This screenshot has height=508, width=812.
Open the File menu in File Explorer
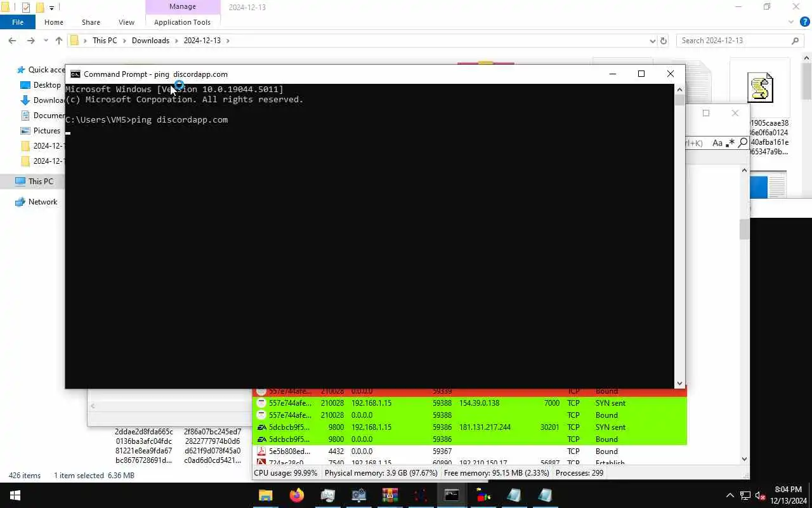pos(18,22)
